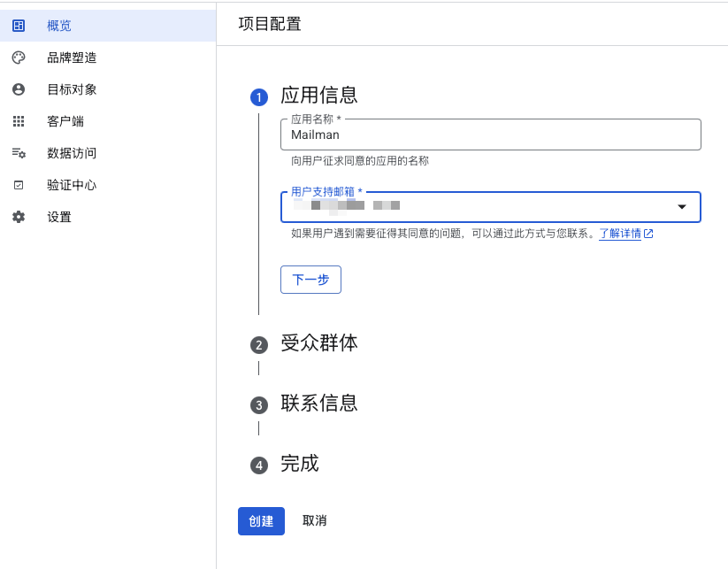The height and width of the screenshot is (569, 728).
Task: Click the external-link icon beside 了解详情
Action: (x=648, y=234)
